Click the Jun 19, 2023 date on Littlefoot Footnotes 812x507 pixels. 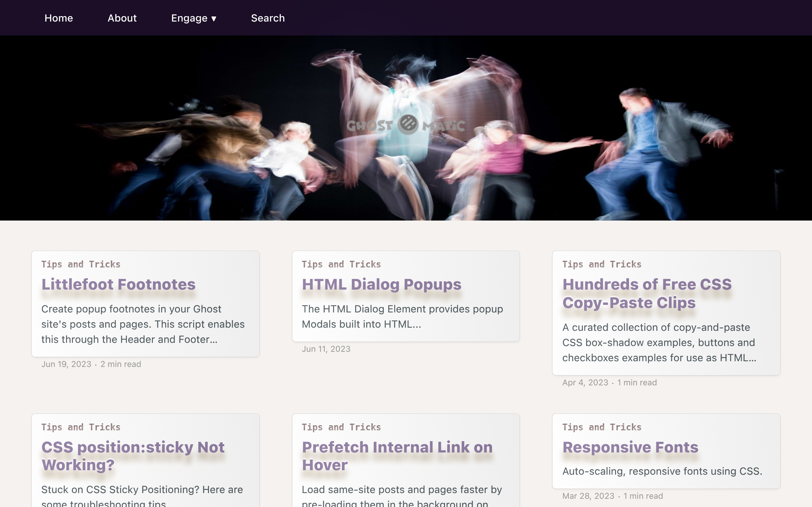[x=66, y=364]
